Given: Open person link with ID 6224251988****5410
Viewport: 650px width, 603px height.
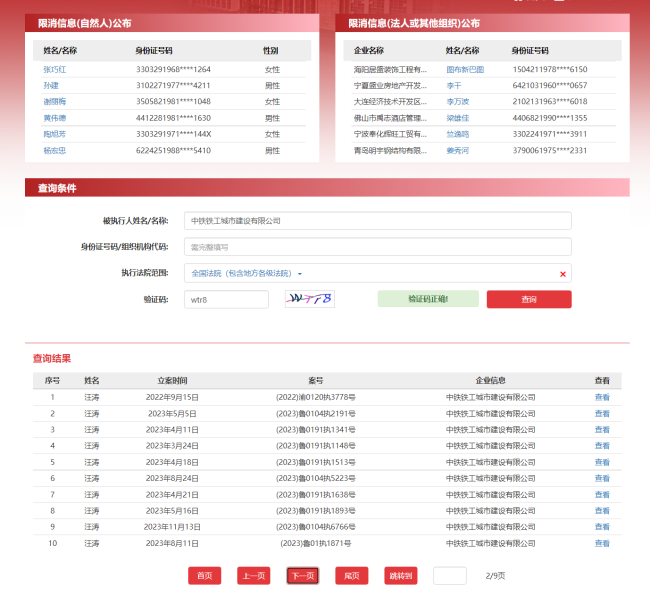Looking at the screenshot, I should point(55,150).
